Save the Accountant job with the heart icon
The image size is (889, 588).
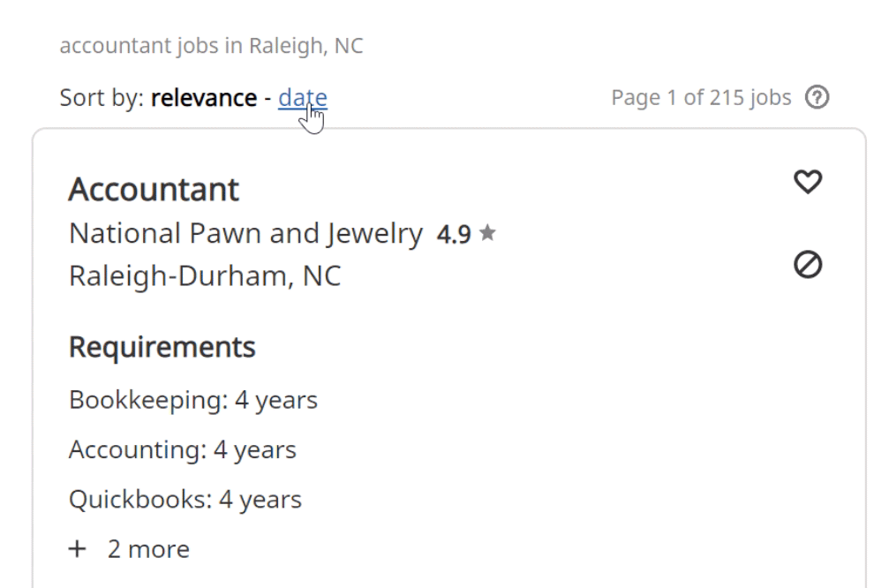808,182
